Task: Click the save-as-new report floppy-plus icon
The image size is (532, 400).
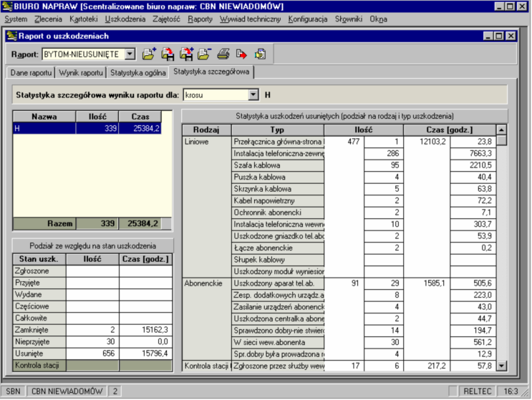Action: tap(187, 54)
